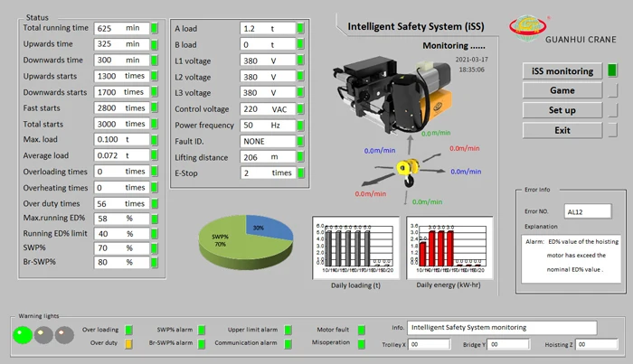
Task: Click the Trolley X value field
Action: point(430,344)
